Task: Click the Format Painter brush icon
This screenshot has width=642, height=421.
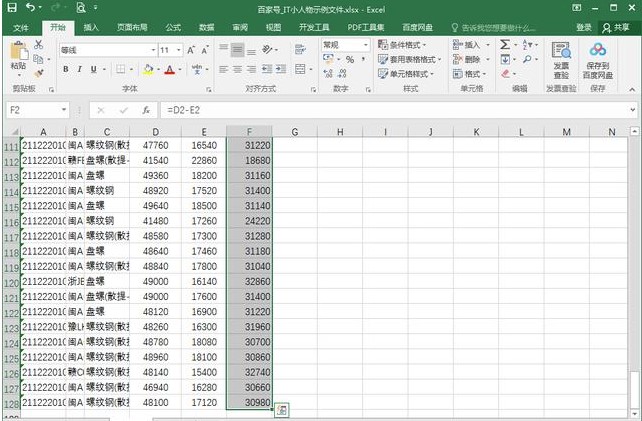Action: [39, 72]
